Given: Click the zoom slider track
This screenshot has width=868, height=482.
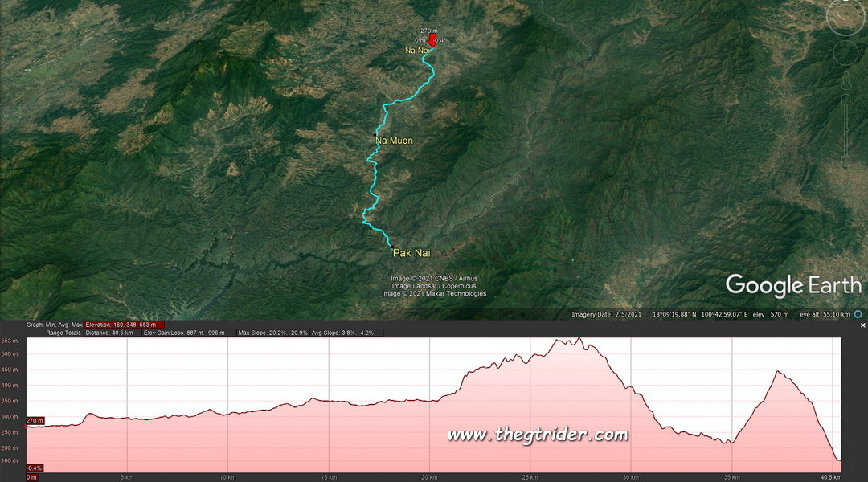Looking at the screenshot, I should coord(845,131).
